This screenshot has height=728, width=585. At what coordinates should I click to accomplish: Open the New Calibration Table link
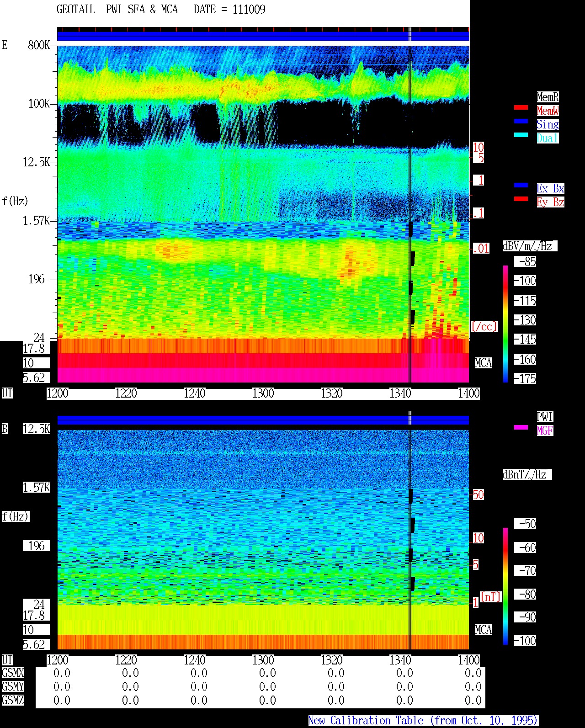(x=423, y=721)
